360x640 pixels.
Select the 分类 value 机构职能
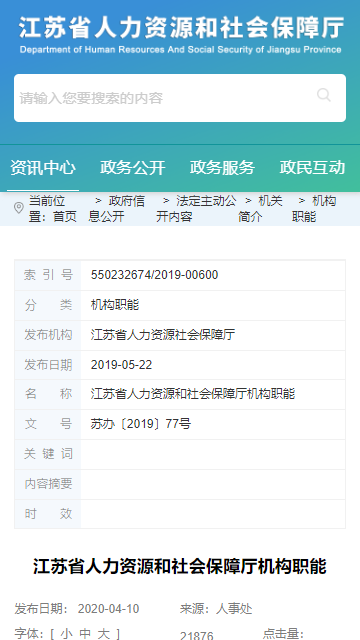(x=115, y=305)
